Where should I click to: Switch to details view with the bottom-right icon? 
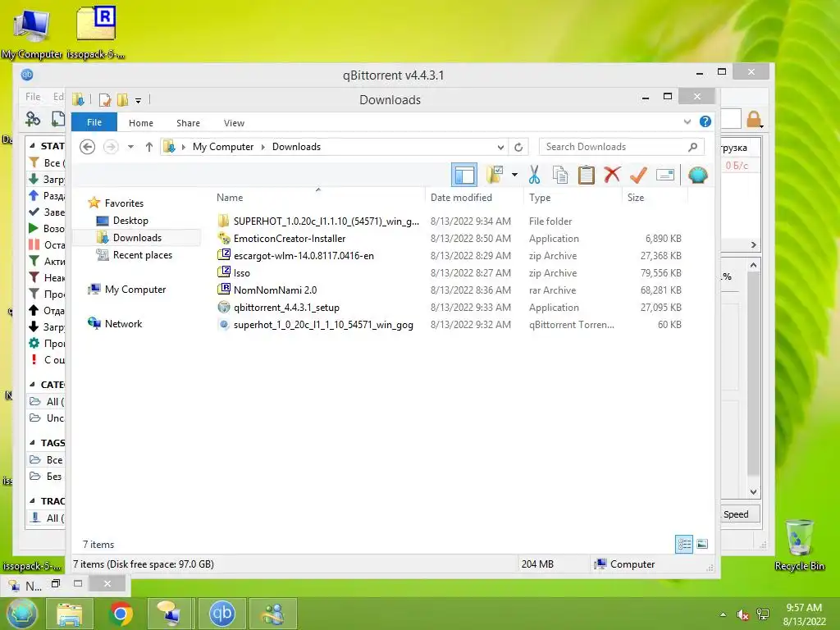(684, 545)
